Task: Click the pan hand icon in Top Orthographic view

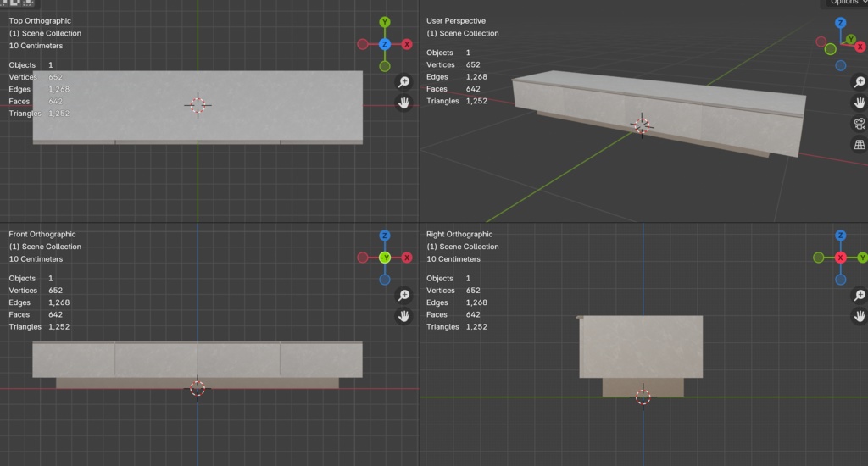Action: pyautogui.click(x=404, y=103)
